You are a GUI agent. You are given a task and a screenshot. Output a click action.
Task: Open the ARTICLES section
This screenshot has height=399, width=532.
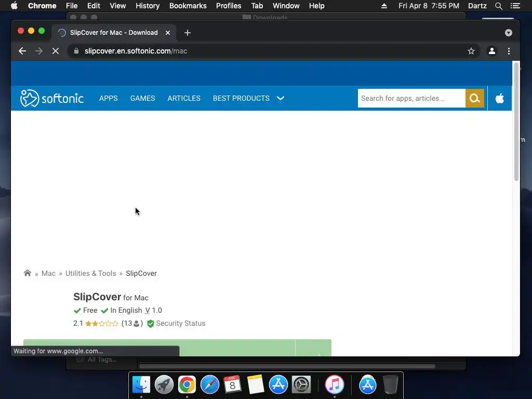pyautogui.click(x=184, y=98)
